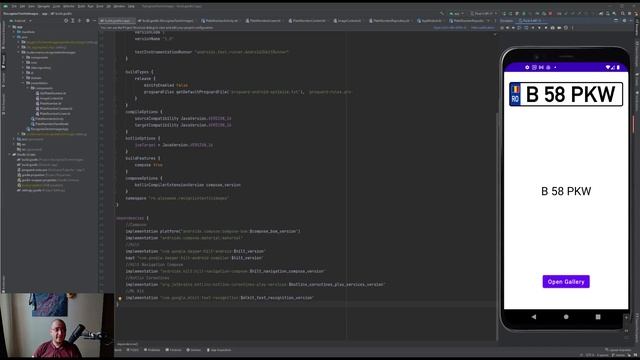Select recognized text 'B 58 PKW' below plate
This screenshot has width=640, height=360.
pyautogui.click(x=566, y=191)
